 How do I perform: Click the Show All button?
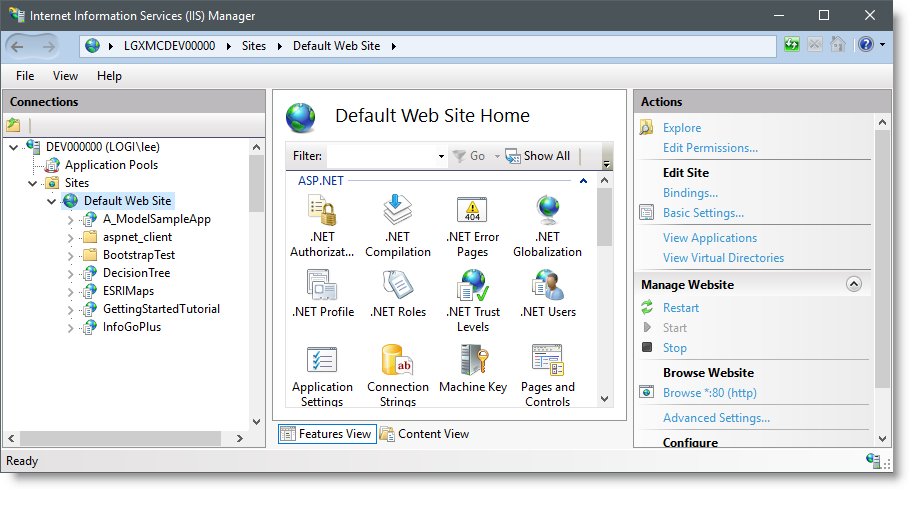538,156
